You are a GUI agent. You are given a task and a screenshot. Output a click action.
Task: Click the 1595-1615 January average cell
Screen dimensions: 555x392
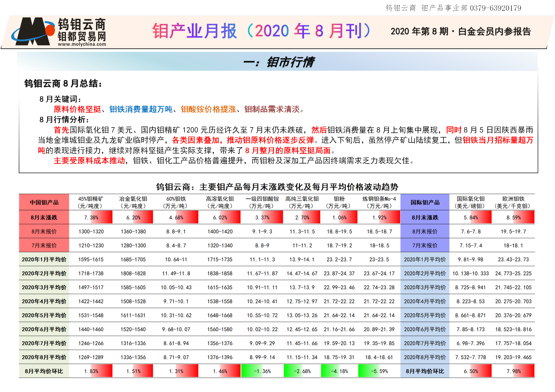(91, 259)
